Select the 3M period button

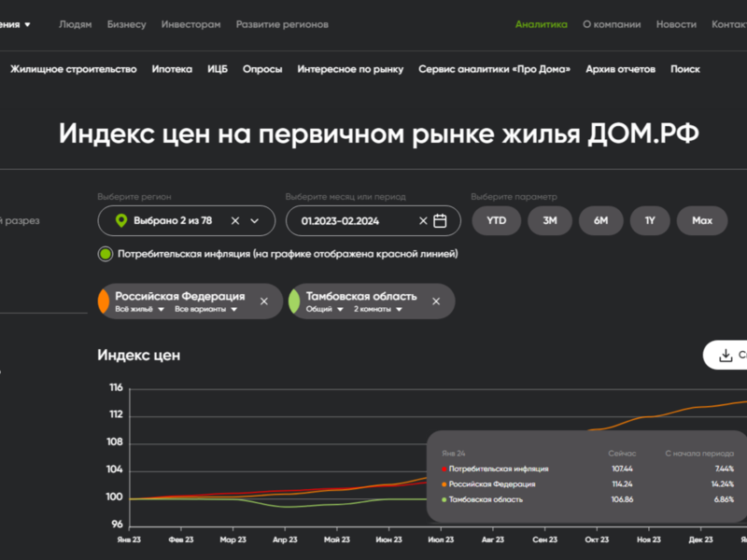click(x=550, y=220)
